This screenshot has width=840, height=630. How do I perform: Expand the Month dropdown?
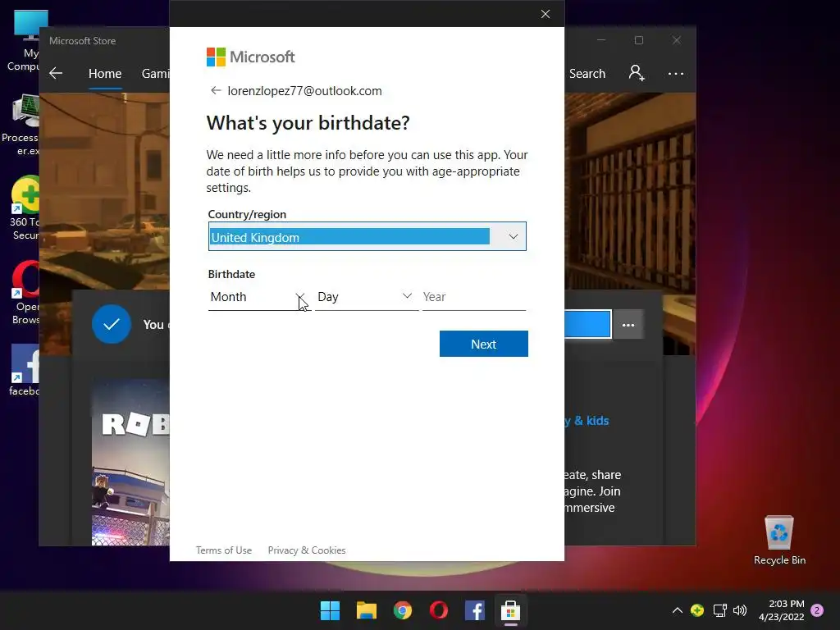point(258,297)
